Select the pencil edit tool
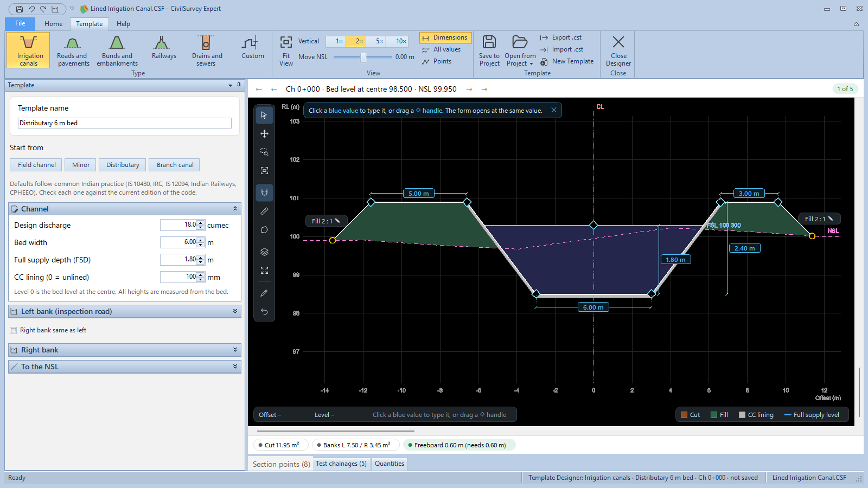Image resolution: width=868 pixels, height=488 pixels. pos(264,293)
